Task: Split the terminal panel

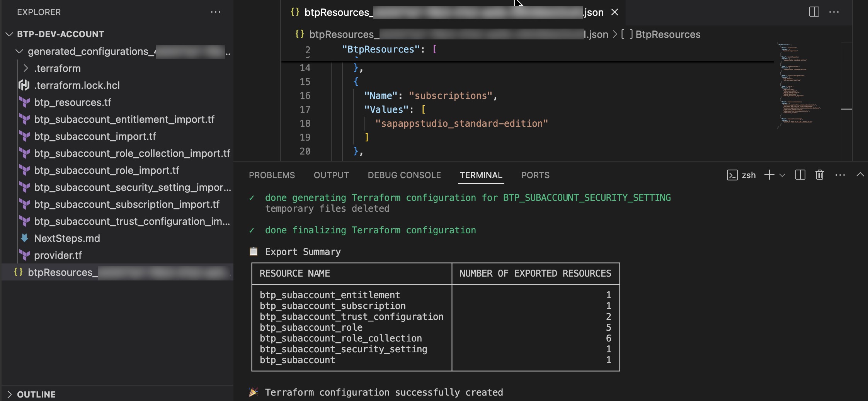Action: tap(800, 175)
